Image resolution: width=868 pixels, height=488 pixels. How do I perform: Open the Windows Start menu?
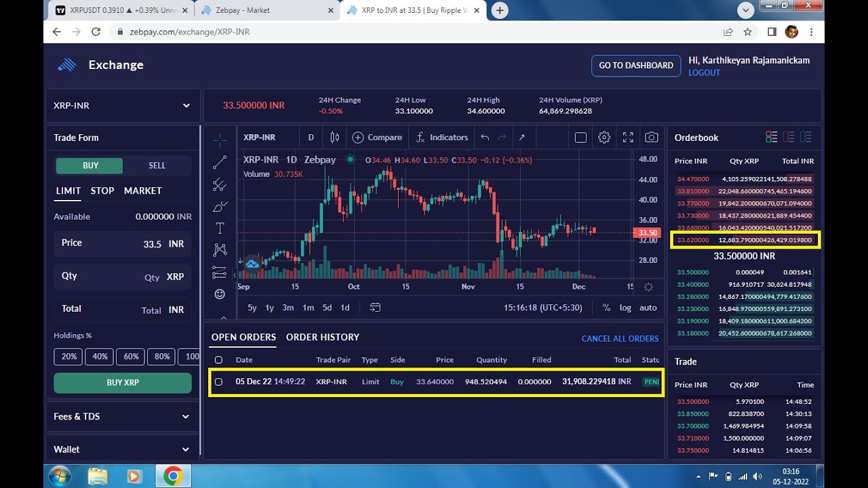(x=60, y=476)
